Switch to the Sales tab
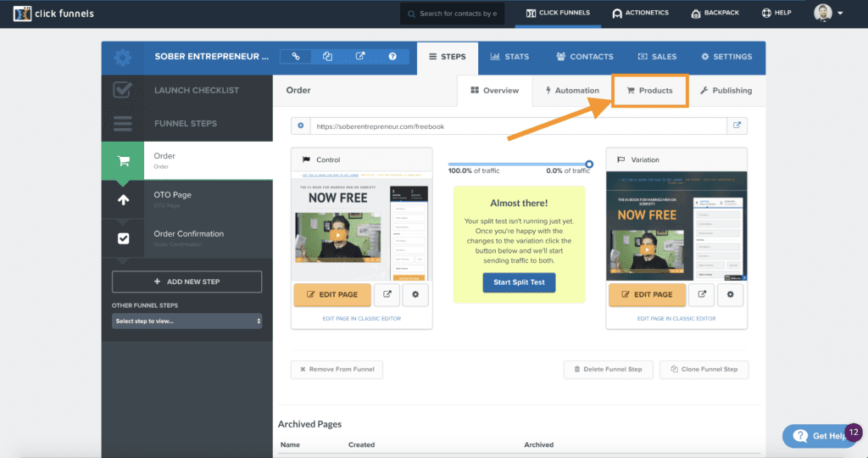The height and width of the screenshot is (458, 868). (658, 57)
